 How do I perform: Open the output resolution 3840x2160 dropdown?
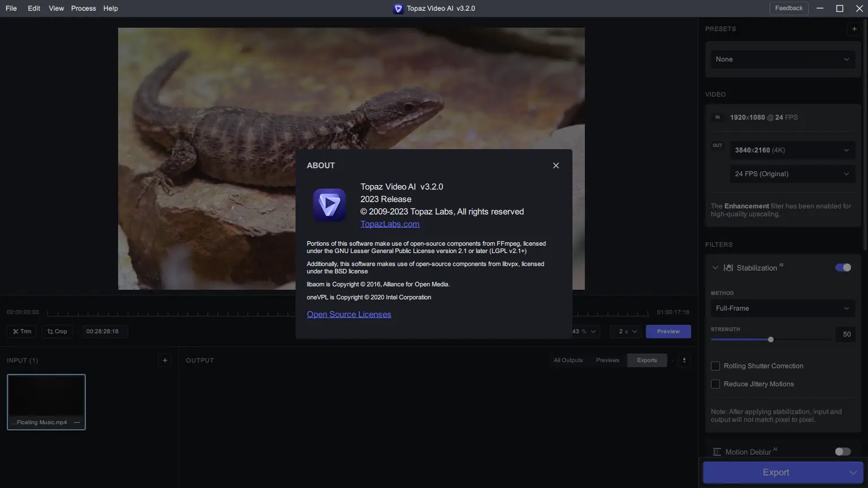(792, 150)
